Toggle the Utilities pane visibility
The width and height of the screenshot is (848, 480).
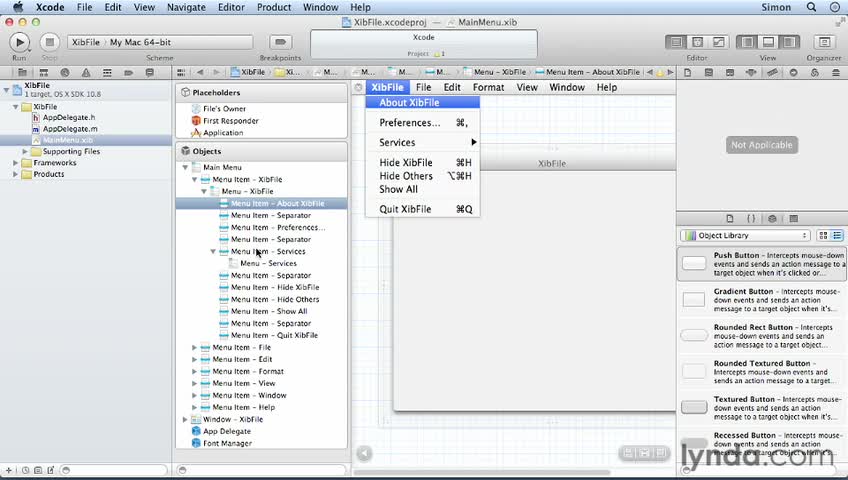point(789,42)
